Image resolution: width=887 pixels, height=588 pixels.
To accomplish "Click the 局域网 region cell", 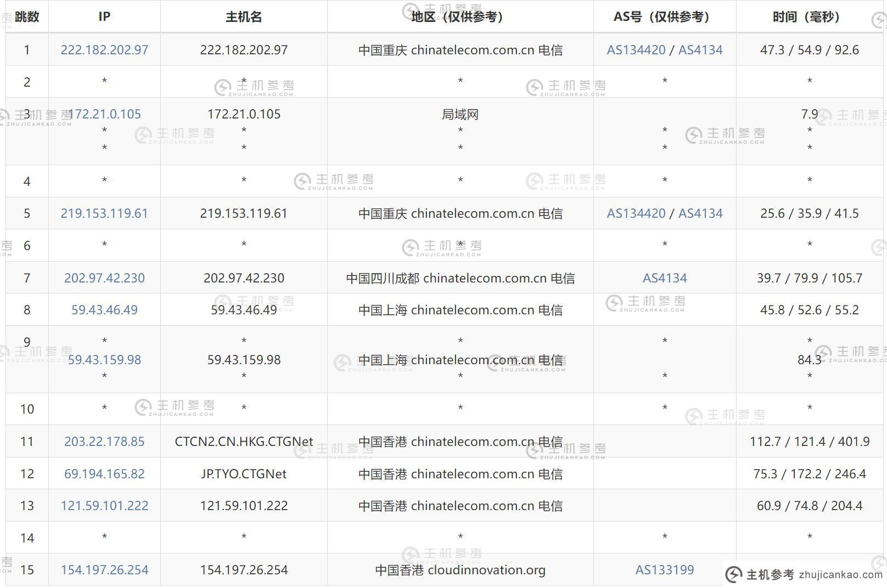I will point(460,114).
